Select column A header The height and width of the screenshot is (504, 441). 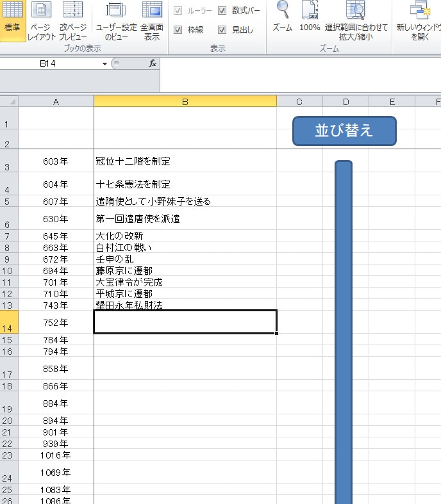tap(56, 102)
